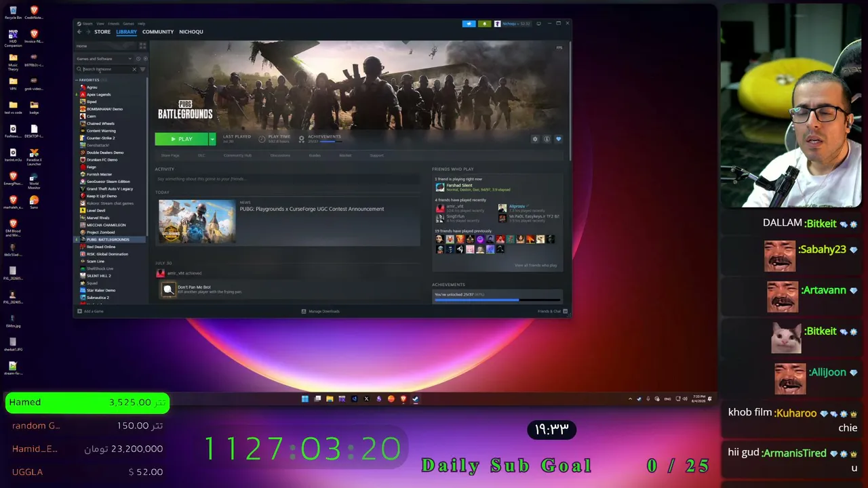Click the Steam icon on the taskbar

(416, 399)
